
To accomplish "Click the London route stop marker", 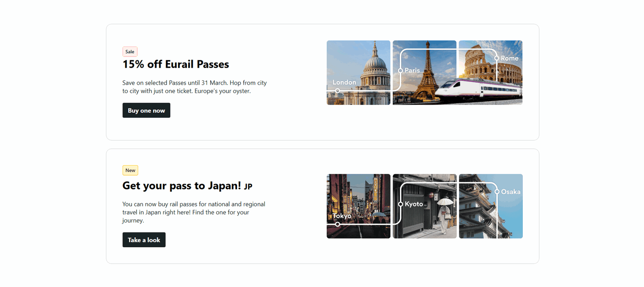I will tap(337, 91).
